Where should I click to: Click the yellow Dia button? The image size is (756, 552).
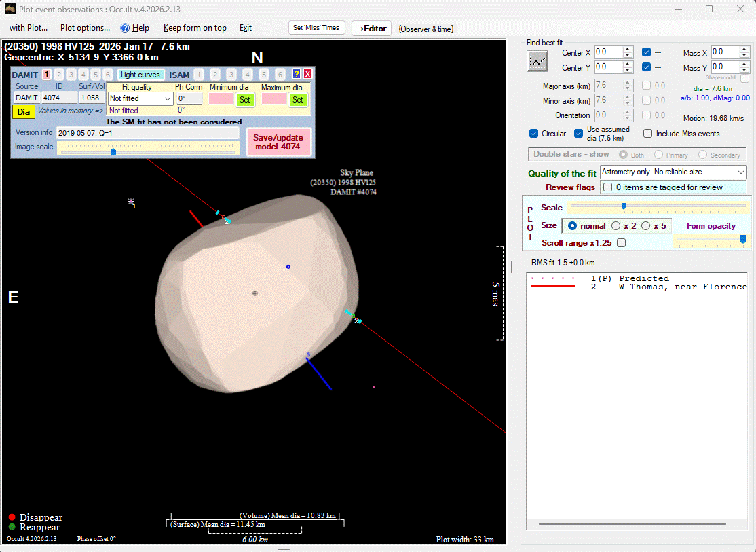tap(24, 112)
